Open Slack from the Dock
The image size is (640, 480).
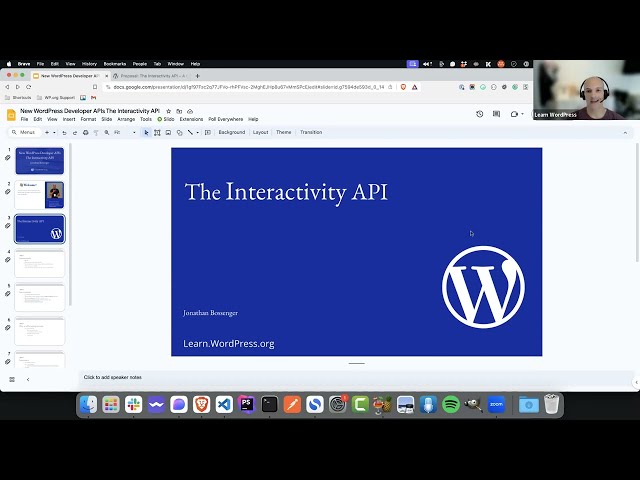click(133, 405)
